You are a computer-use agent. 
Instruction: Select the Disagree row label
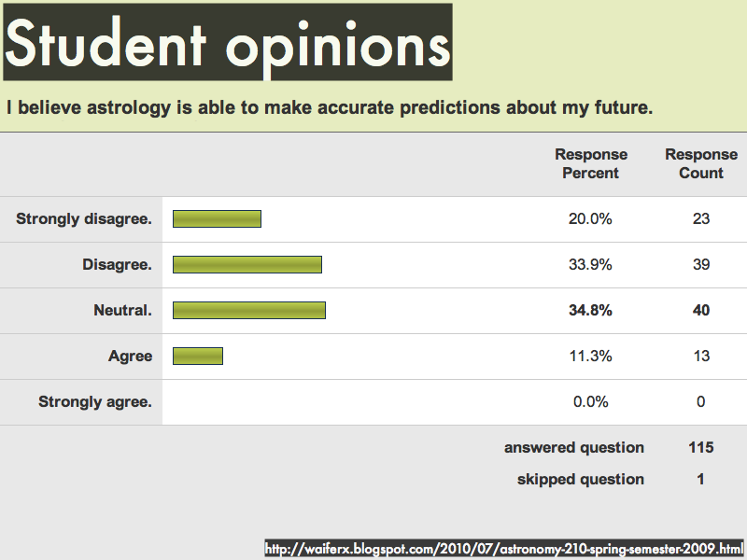117,264
